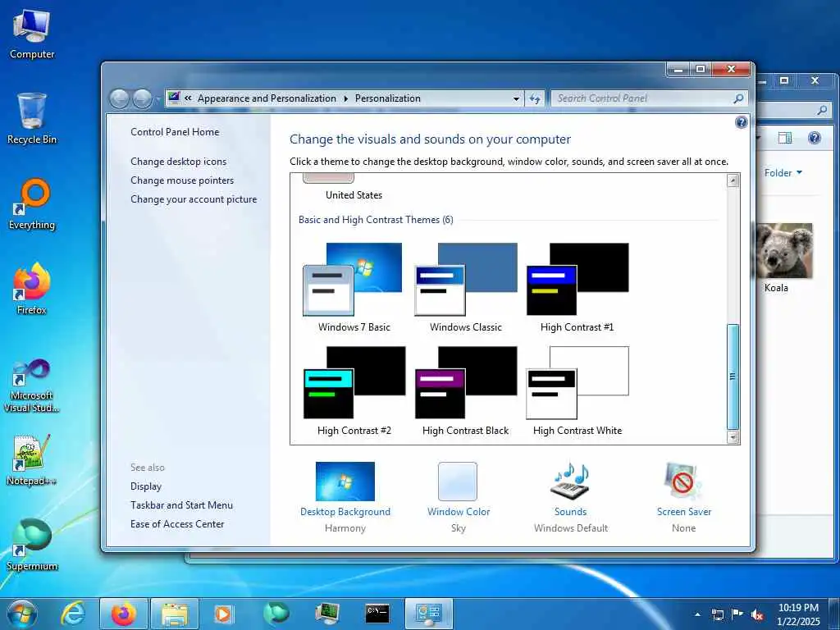
Task: Expand the arrow after Appearance and Personalization breadcrumb
Action: (x=345, y=98)
